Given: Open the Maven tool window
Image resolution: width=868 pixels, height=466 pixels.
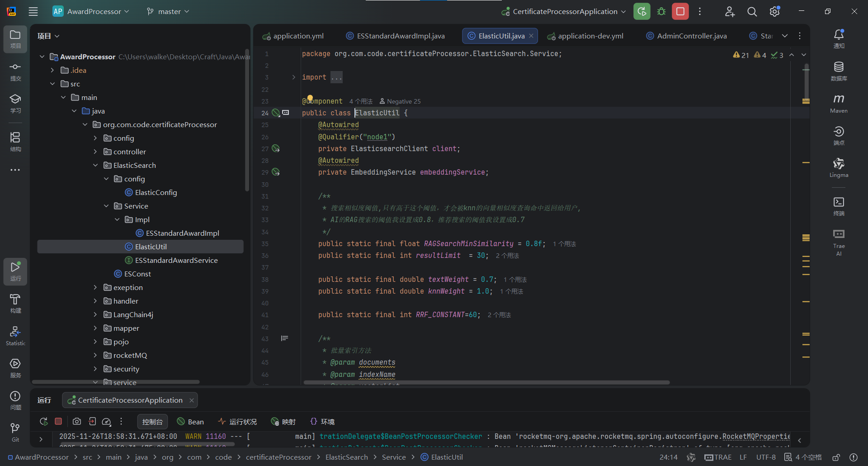Looking at the screenshot, I should 839,104.
